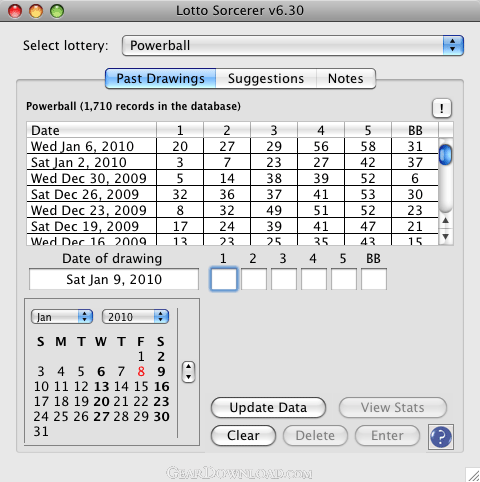Click the View Stats button
Viewport: 480px width, 482px height.
pyautogui.click(x=393, y=407)
